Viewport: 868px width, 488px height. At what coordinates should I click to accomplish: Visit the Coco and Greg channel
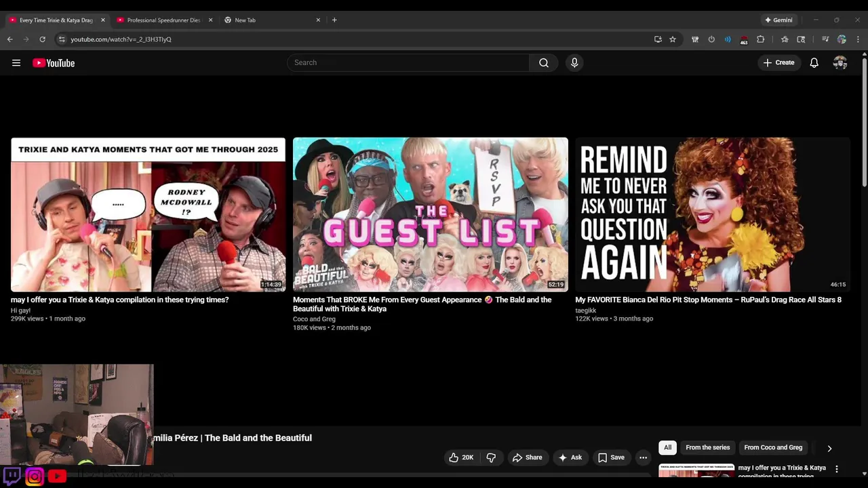(x=314, y=319)
